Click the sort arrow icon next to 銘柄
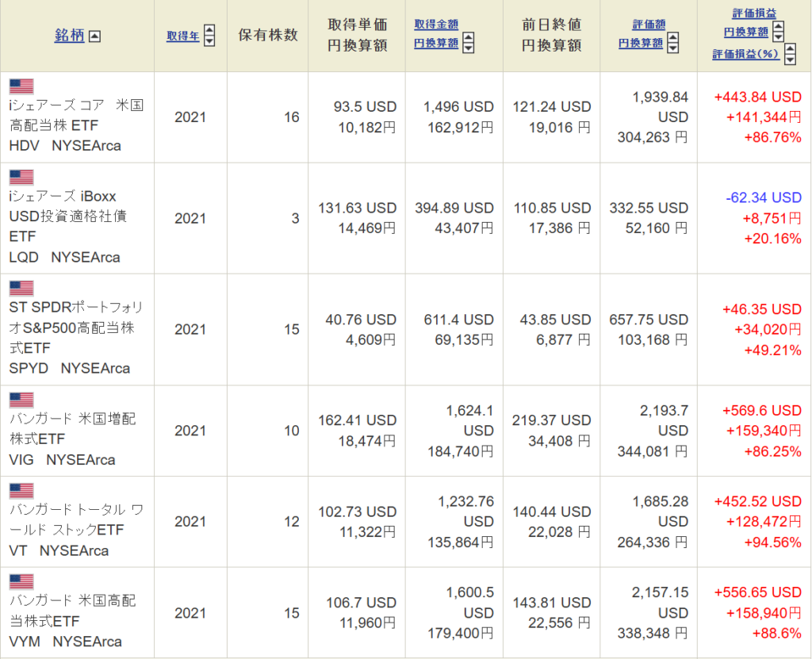812x659 pixels. tap(94, 36)
